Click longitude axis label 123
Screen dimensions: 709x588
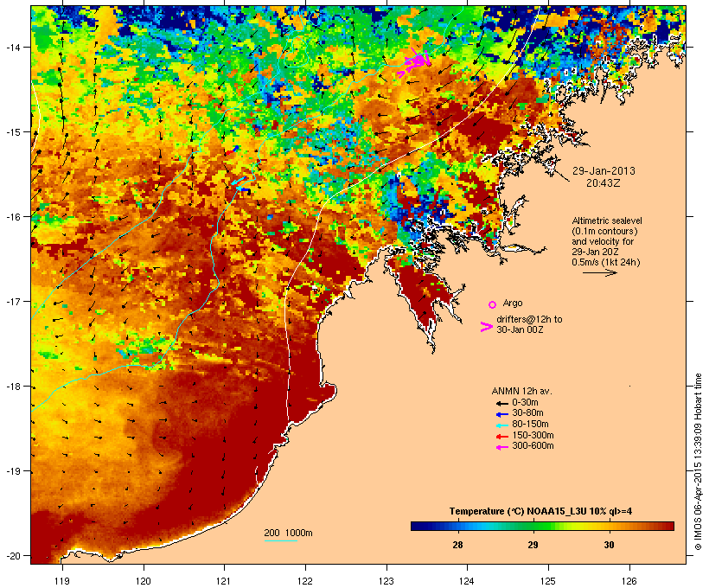386,581
